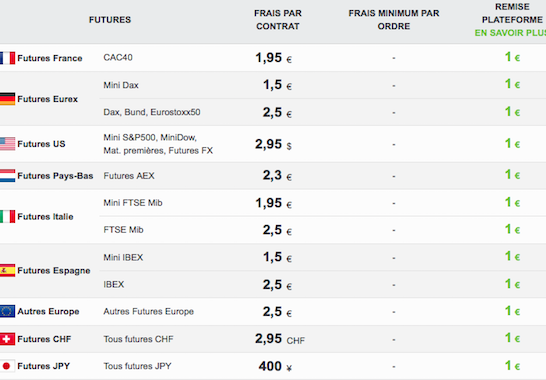Image resolution: width=546 pixels, height=380 pixels.
Task: Click the Swiss flag icon
Action: [x=7, y=339]
